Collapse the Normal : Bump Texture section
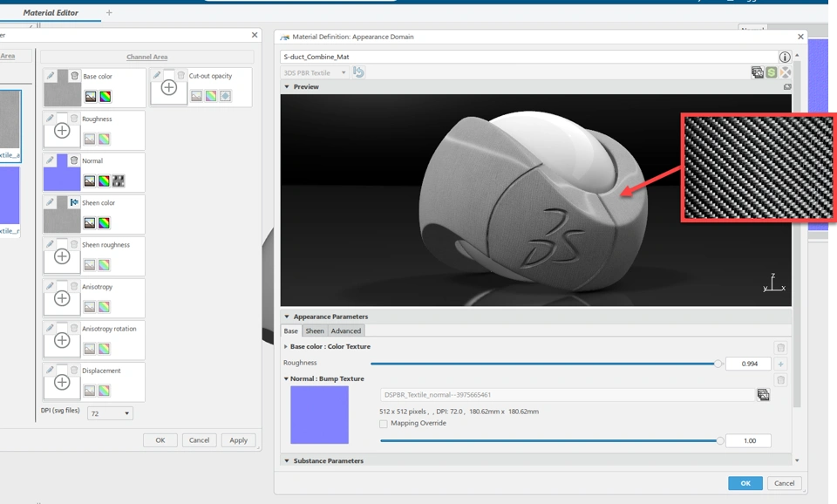 click(x=286, y=378)
